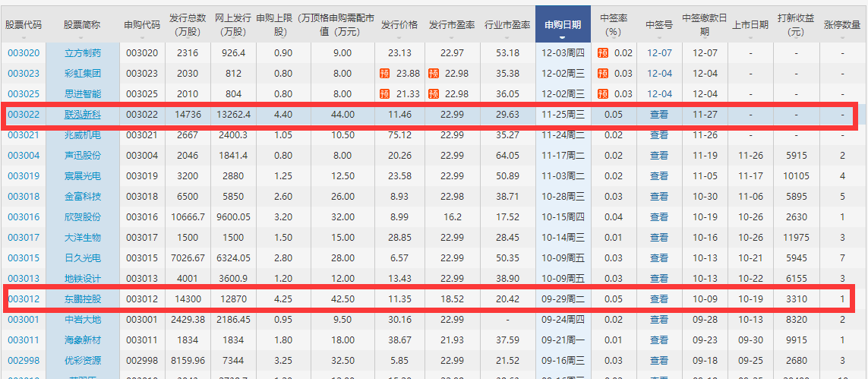
Task: Select 打新收益 value 10105 for 宸展光电
Action: pos(796,176)
